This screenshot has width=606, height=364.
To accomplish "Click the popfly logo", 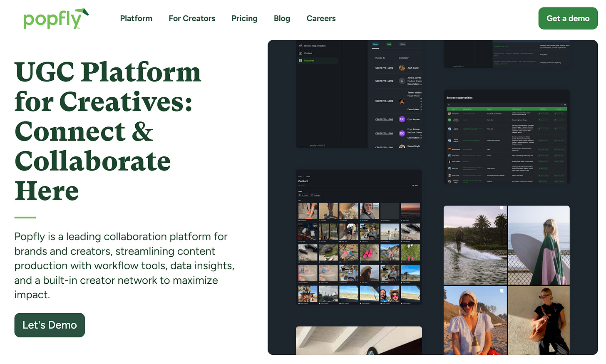I will coord(56,18).
